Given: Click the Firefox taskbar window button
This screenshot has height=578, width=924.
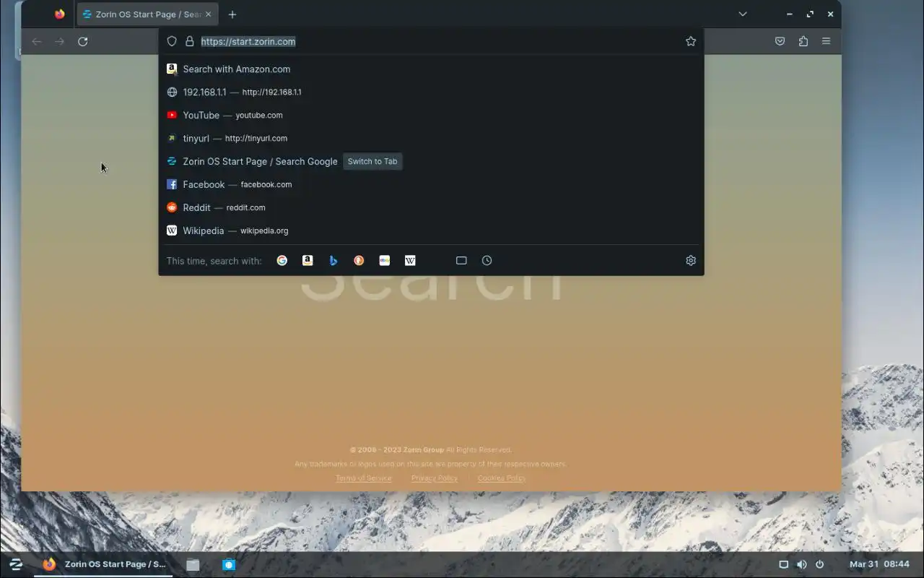Looking at the screenshot, I should [x=104, y=564].
